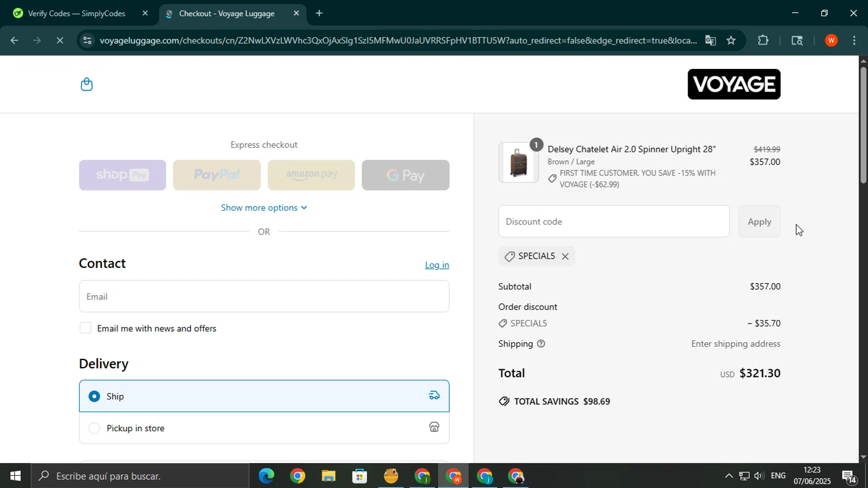Click the ENG language indicator
Screen dimensions: 868x488
[x=778, y=476]
